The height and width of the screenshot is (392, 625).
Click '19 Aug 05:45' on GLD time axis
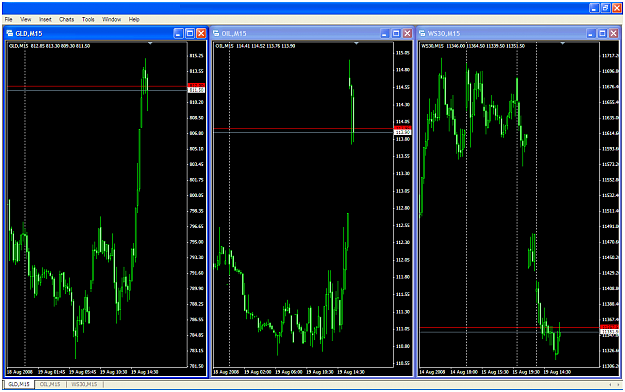pyautogui.click(x=83, y=372)
